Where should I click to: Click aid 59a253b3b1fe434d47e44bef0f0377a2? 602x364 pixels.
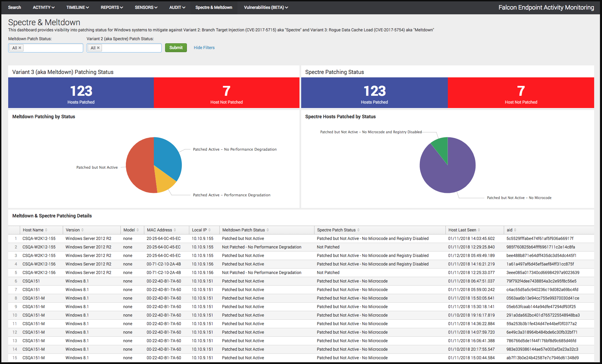tap(542, 324)
